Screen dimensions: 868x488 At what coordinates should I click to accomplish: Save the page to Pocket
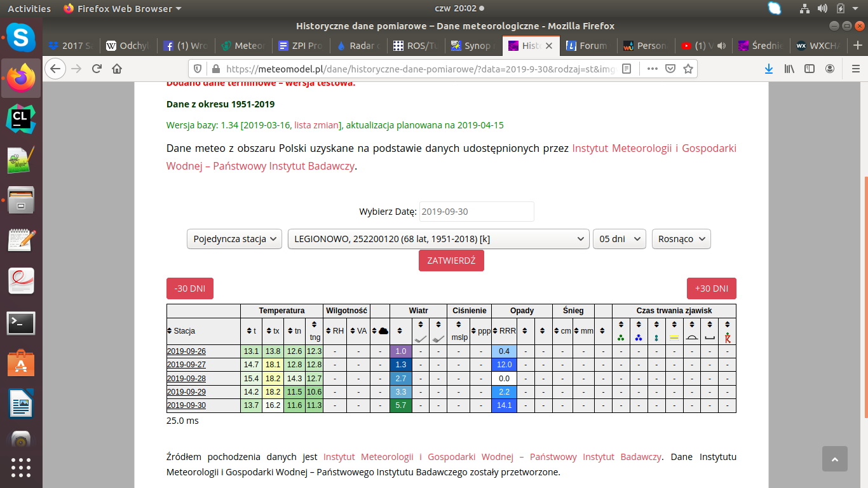tap(670, 69)
